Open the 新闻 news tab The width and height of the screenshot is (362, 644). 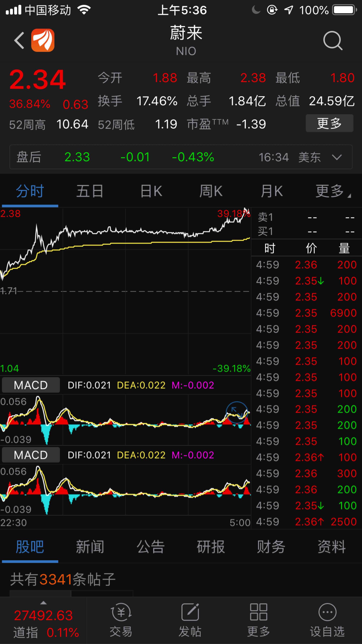[x=90, y=547]
